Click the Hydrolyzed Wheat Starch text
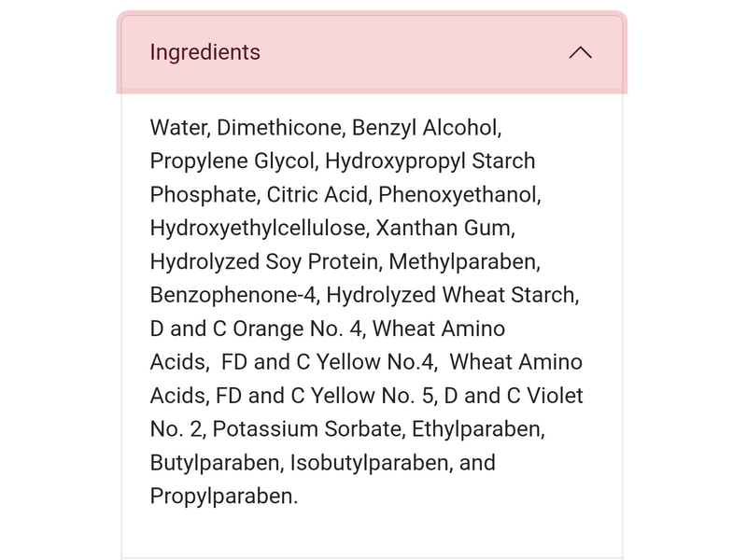Image resolution: width=747 pixels, height=560 pixels. pyautogui.click(x=454, y=295)
